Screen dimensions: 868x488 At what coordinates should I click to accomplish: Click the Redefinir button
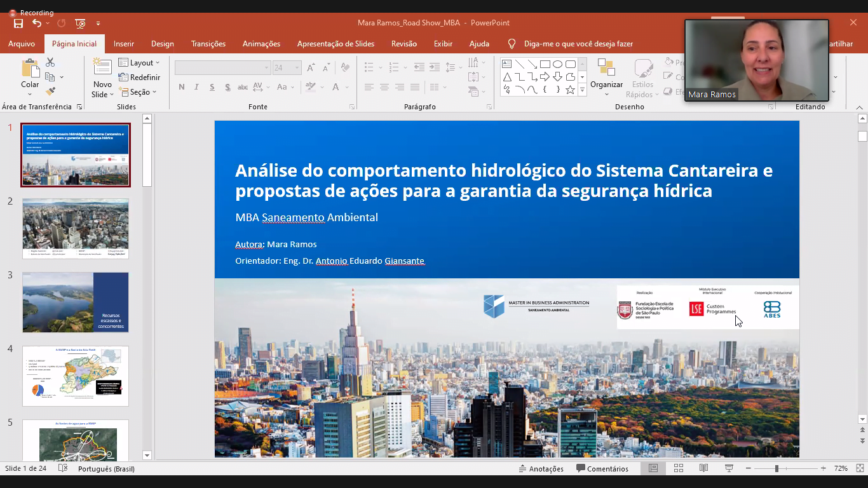139,78
